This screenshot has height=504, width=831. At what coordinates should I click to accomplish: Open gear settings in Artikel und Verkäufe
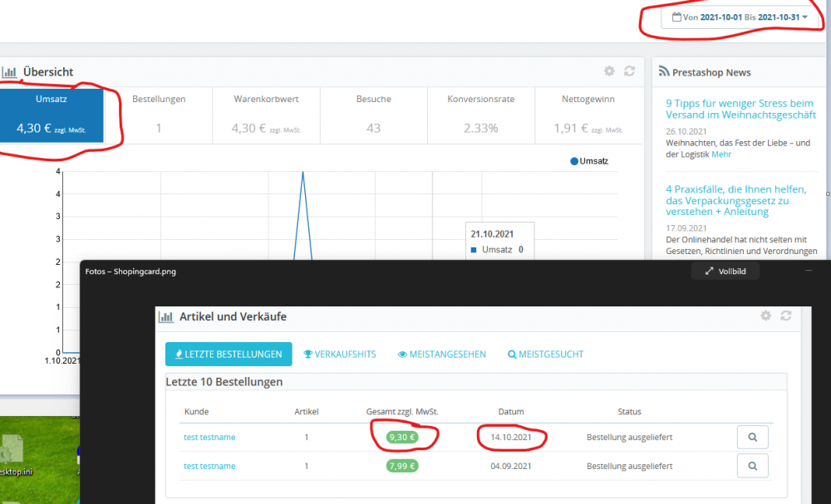coord(766,316)
